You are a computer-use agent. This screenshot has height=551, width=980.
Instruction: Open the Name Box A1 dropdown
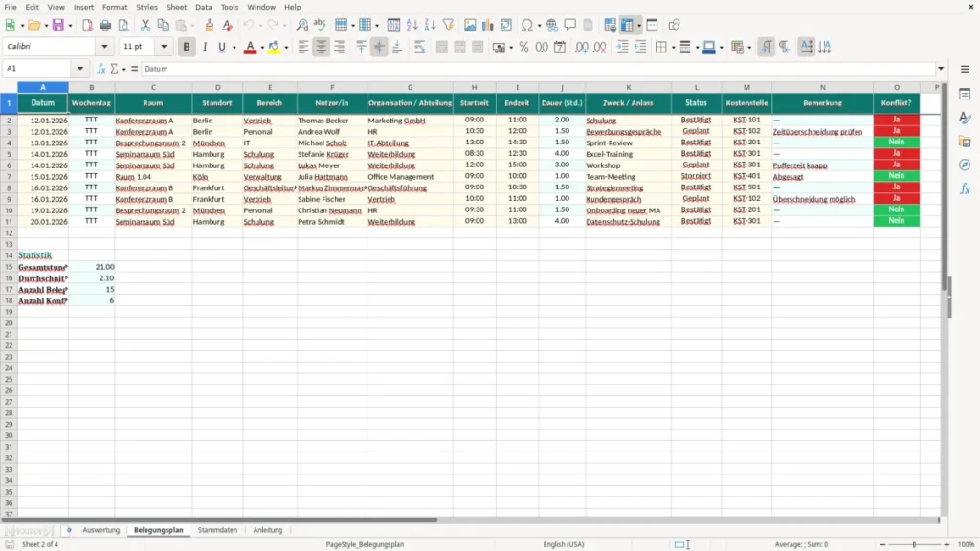[x=80, y=69]
